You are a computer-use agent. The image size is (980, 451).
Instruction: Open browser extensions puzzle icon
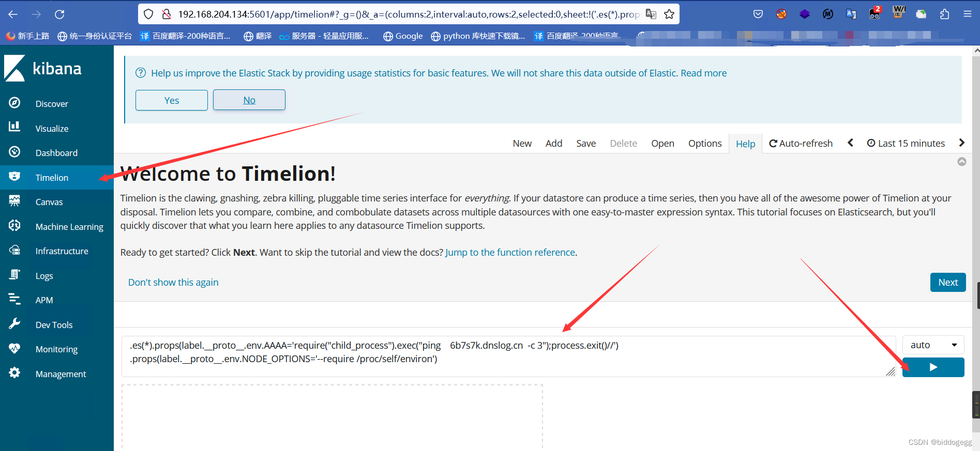[x=944, y=14]
